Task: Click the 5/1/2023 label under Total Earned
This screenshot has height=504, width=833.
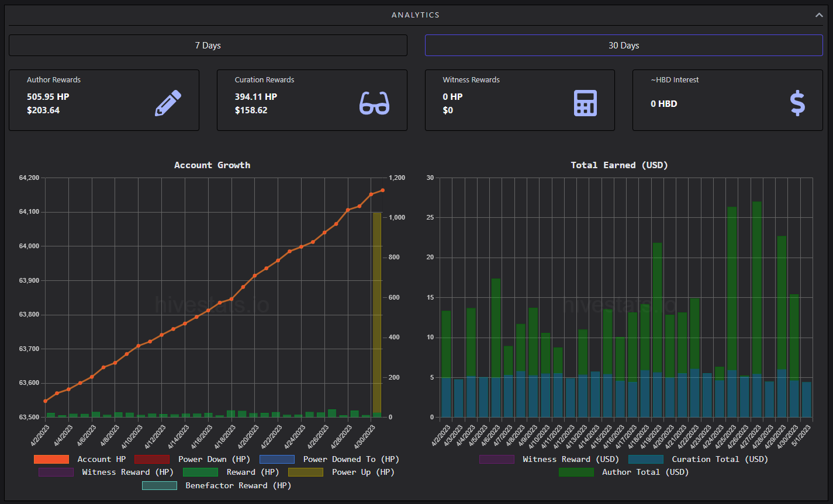Action: coord(800,435)
